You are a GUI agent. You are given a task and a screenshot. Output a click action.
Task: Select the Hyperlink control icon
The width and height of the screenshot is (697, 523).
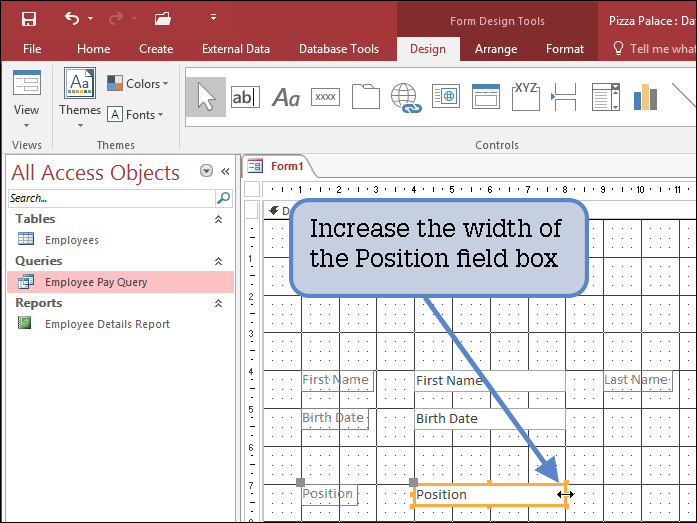[x=405, y=97]
